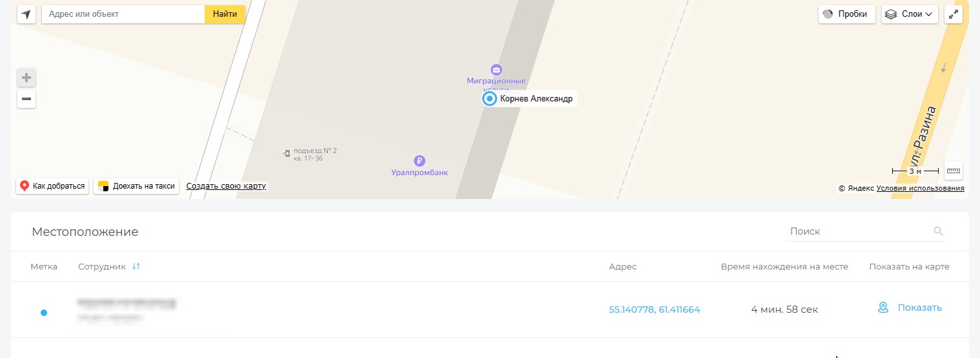Viewport: 980px width, 358px height.
Task: Click the Корнев Александр location marker
Action: [x=489, y=99]
